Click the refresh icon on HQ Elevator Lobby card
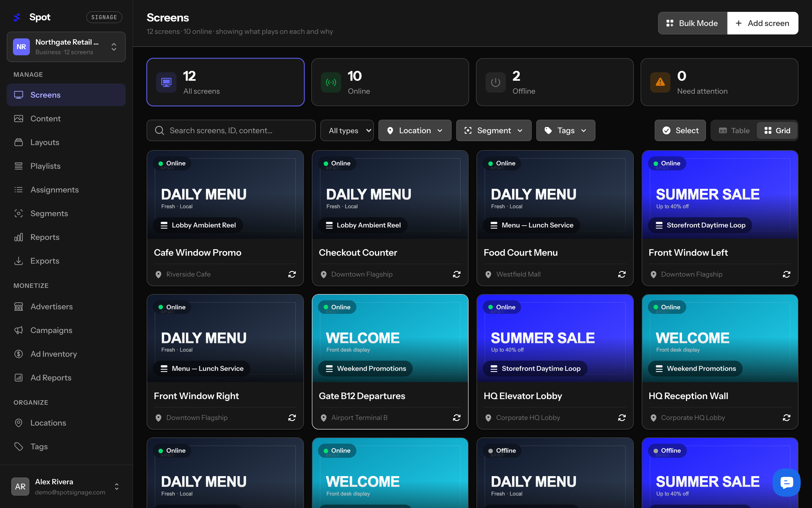The image size is (812, 508). [x=622, y=418]
